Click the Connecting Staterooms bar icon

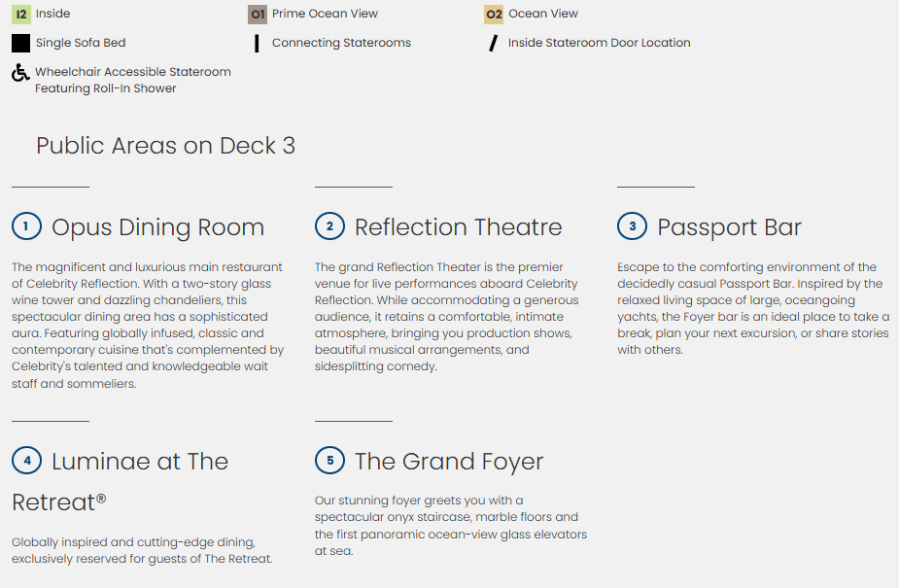[257, 44]
